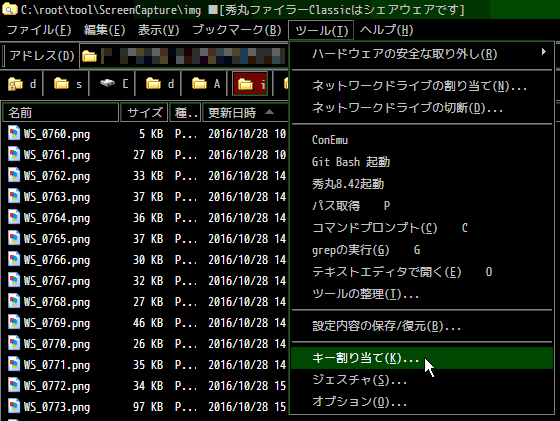Image resolution: width=560 pixels, height=421 pixels.
Task: Sort by 種.. column header
Action: pos(185,113)
